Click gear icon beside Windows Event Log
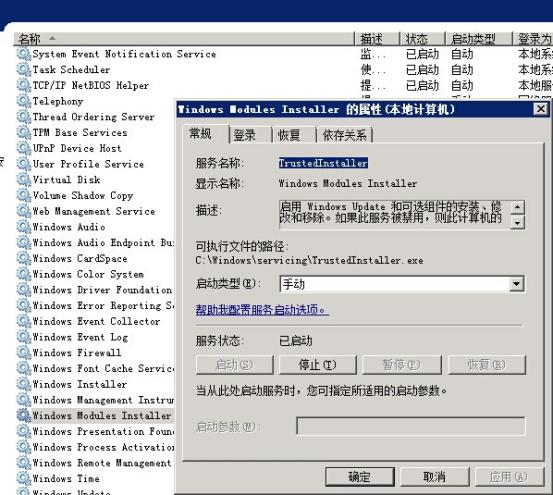This screenshot has height=495, width=553. click(x=24, y=337)
